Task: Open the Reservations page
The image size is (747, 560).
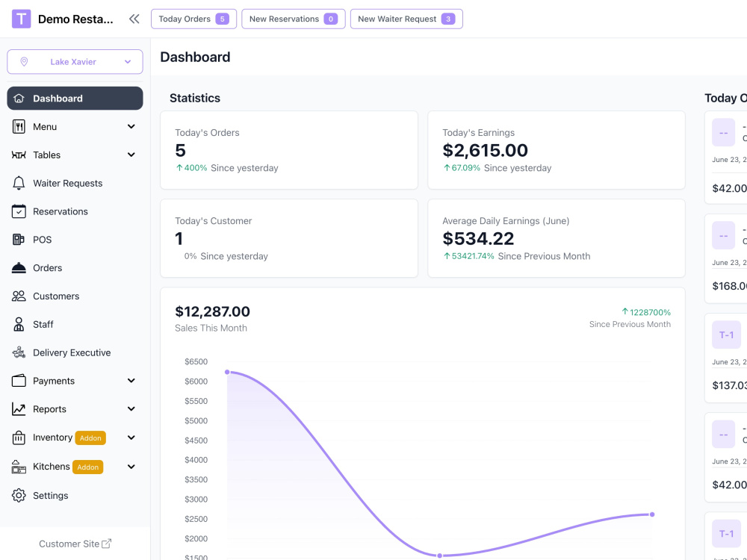Action: point(75,211)
